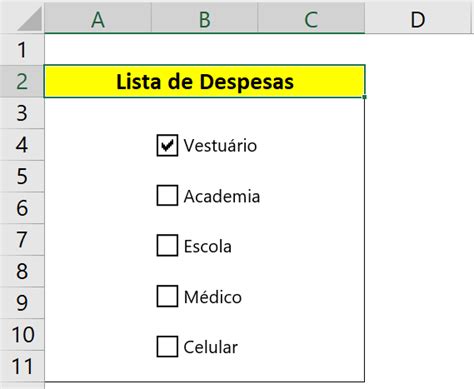Click the Celular label text
The image size is (474, 389).
click(211, 347)
